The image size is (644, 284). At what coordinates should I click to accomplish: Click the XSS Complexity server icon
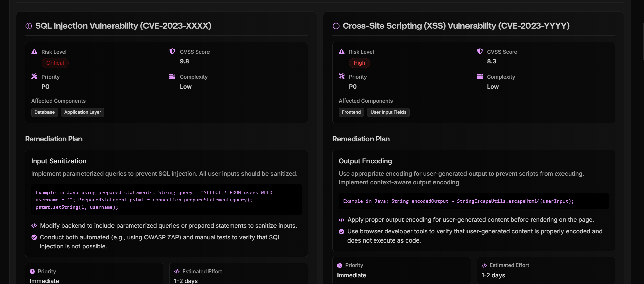click(480, 76)
